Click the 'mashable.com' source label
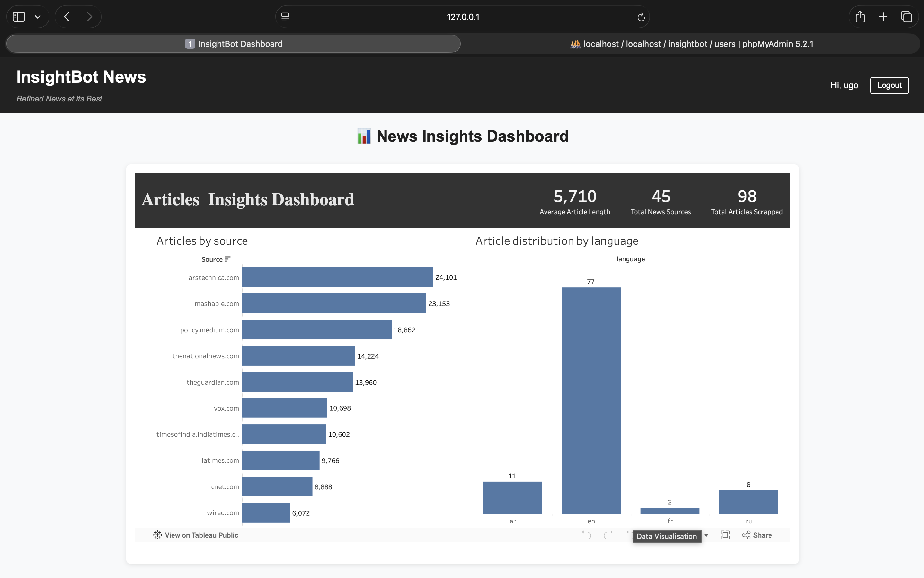Viewport: 924px width, 578px height. (x=217, y=303)
